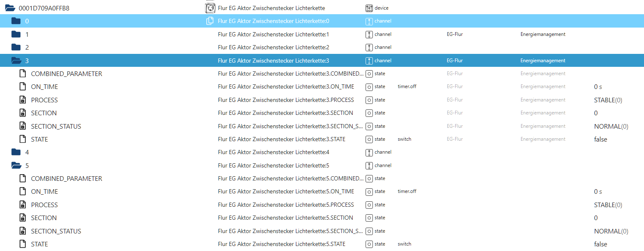Click the file icon of channel 3 COMBINED_PARAMETER
The height and width of the screenshot is (251, 644).
(x=23, y=74)
